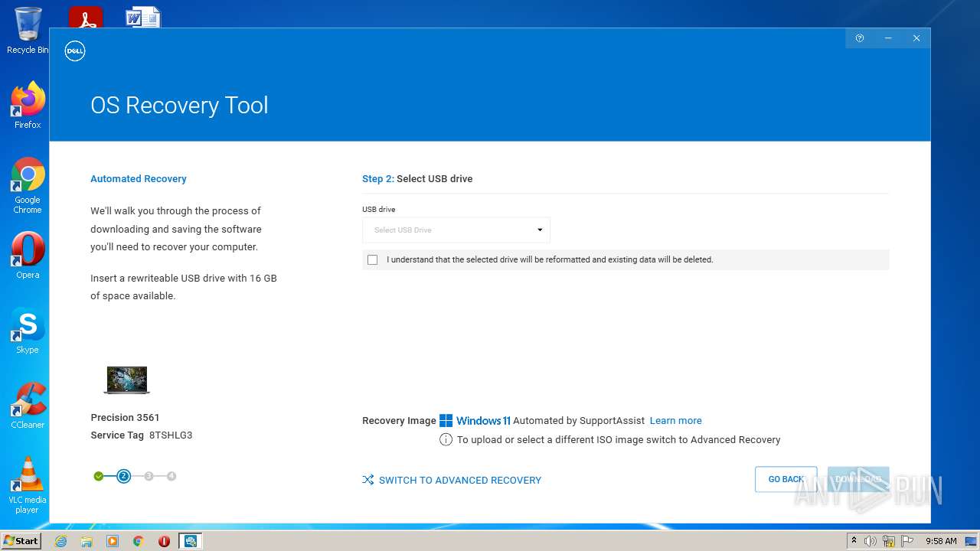The image size is (980, 551).
Task: Open CCleaner desktop shortcut
Action: point(28,405)
